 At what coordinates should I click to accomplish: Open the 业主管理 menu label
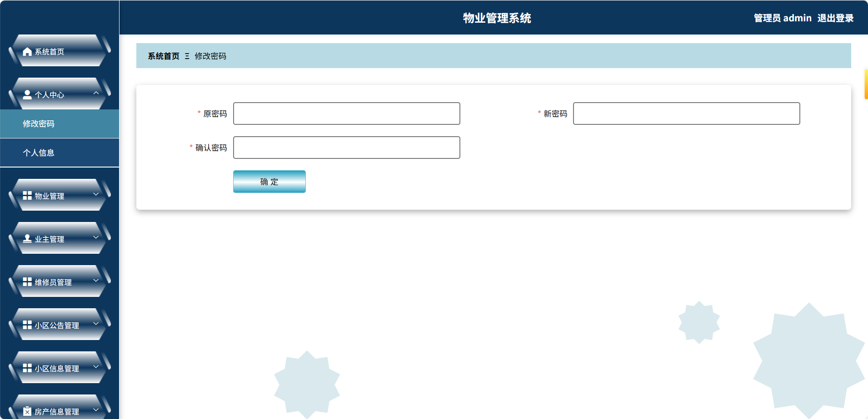tap(50, 239)
